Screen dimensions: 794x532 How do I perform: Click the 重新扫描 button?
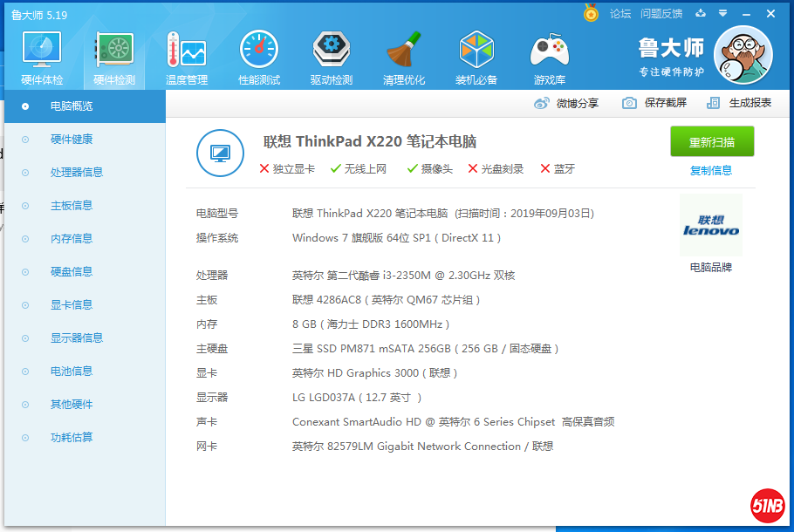pos(711,141)
